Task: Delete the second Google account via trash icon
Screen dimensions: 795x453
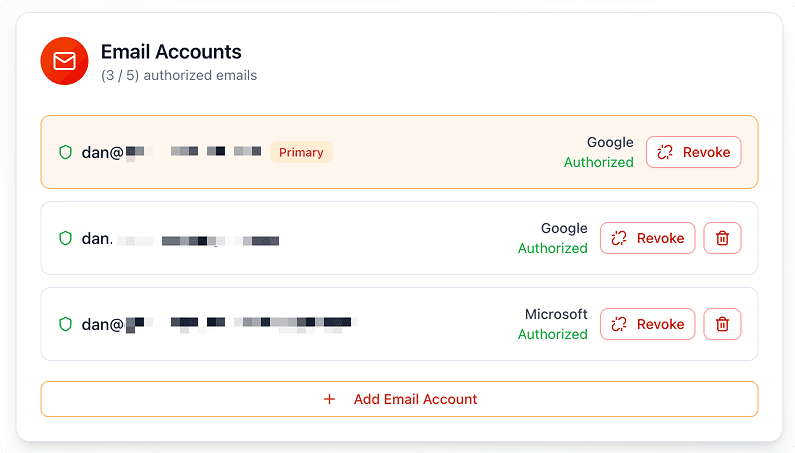Action: tap(723, 238)
